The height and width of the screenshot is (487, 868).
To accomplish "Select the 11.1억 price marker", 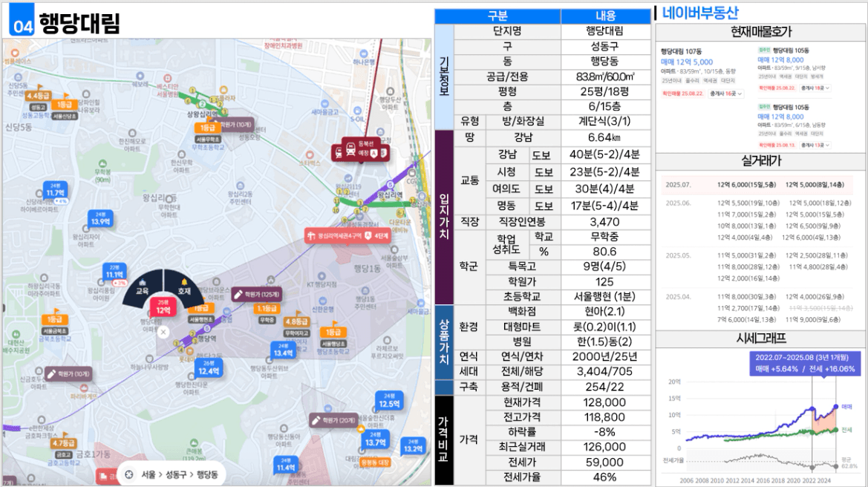I will click(114, 272).
